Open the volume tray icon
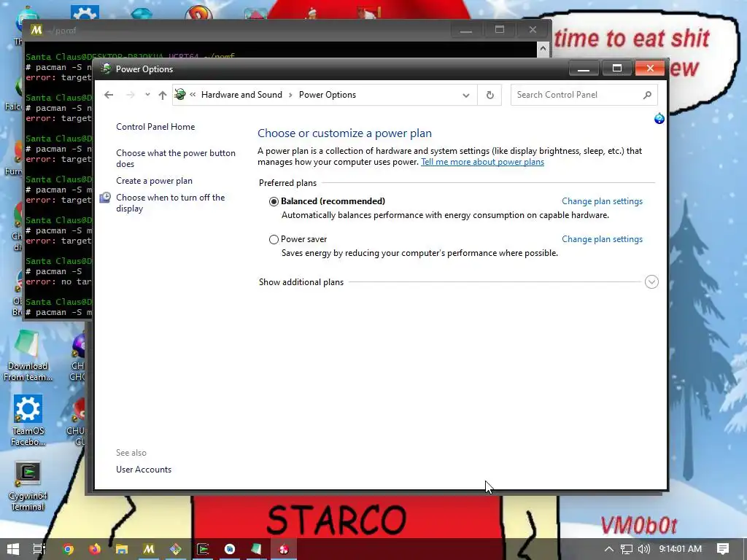This screenshot has height=560, width=747. click(x=643, y=549)
